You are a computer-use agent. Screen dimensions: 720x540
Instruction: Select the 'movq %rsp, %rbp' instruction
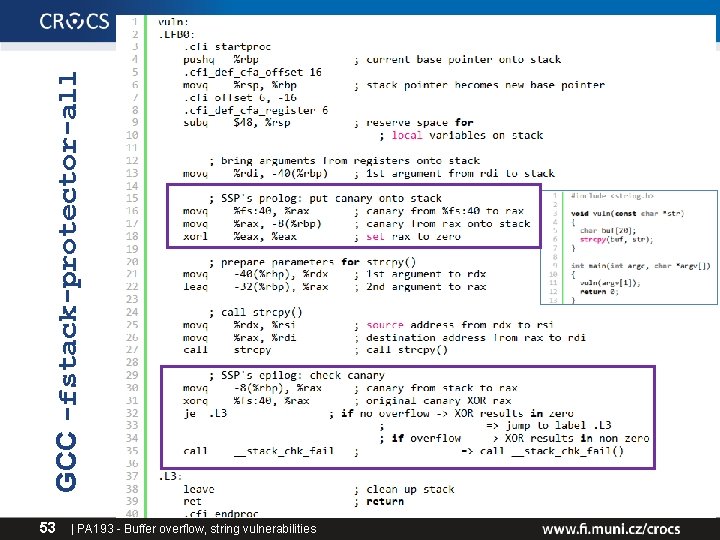pyautogui.click(x=240, y=85)
